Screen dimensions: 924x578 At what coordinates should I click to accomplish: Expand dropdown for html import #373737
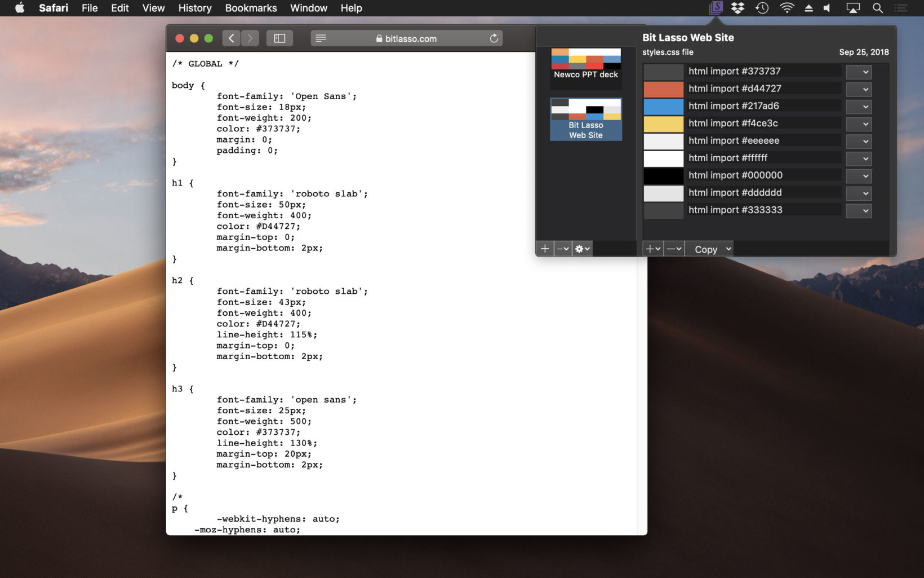(859, 72)
